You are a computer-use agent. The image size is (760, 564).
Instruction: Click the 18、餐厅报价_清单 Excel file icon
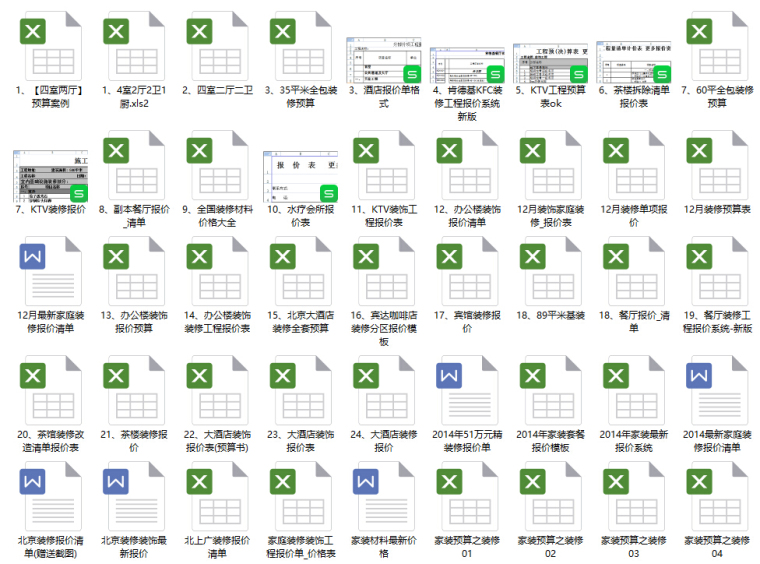634,271
